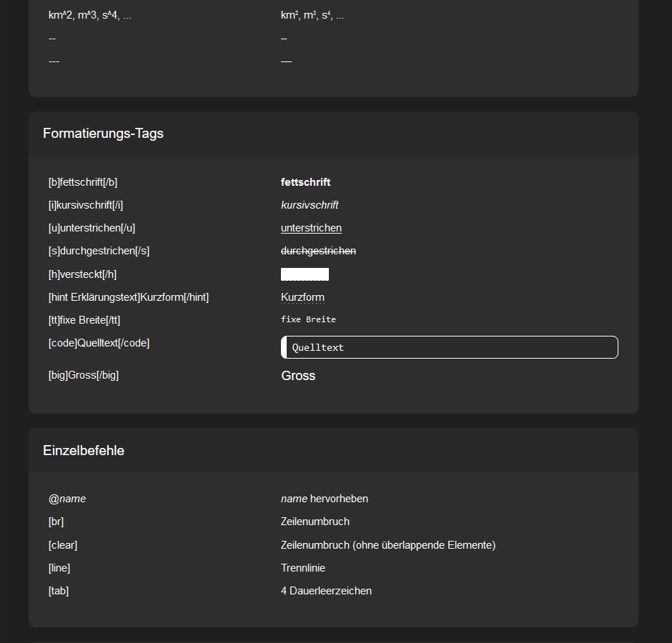Click the [clear] command entry
The image size is (672, 643).
pos(63,545)
